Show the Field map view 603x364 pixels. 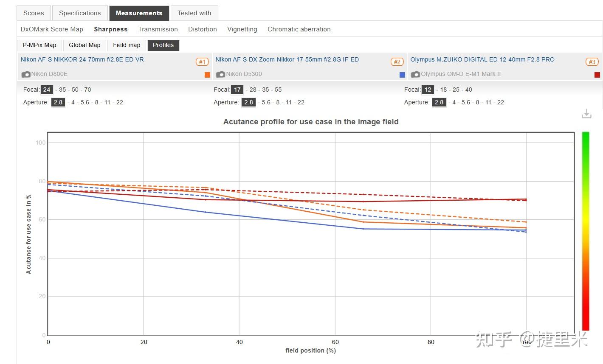click(127, 45)
